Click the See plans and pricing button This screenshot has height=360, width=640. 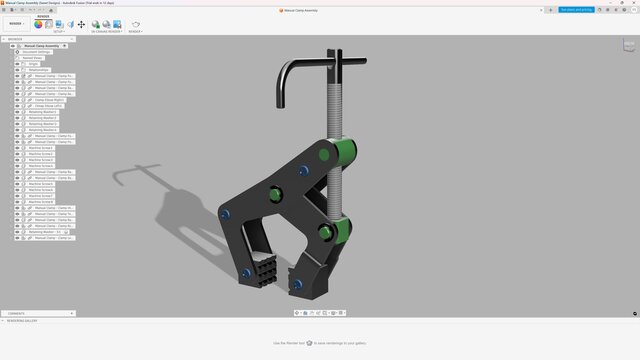coord(576,10)
